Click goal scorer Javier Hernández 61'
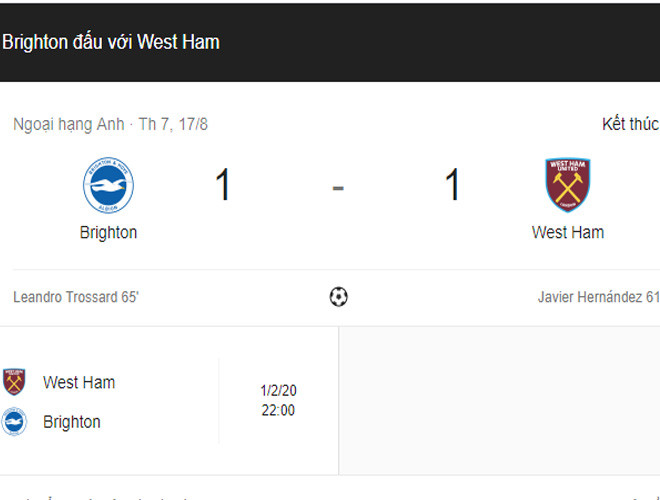The width and height of the screenshot is (660, 500). [598, 297]
